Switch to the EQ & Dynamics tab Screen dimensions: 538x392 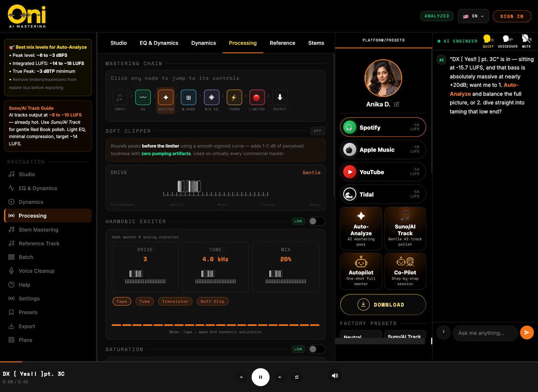(159, 43)
